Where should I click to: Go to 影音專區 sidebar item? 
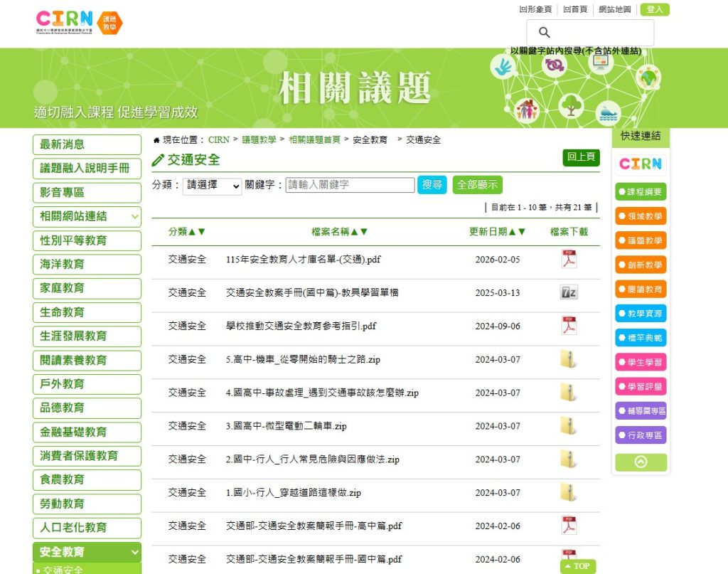[87, 192]
